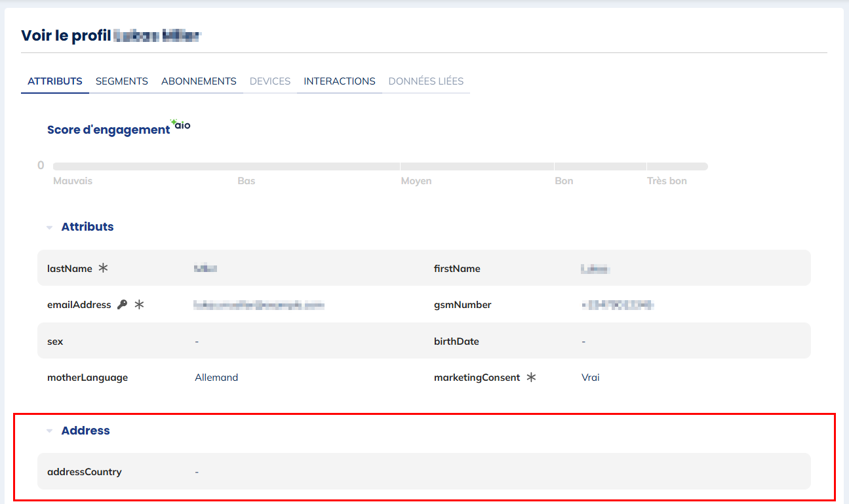Select the addressCountry attribute label
The width and height of the screenshot is (849, 504).
click(85, 472)
